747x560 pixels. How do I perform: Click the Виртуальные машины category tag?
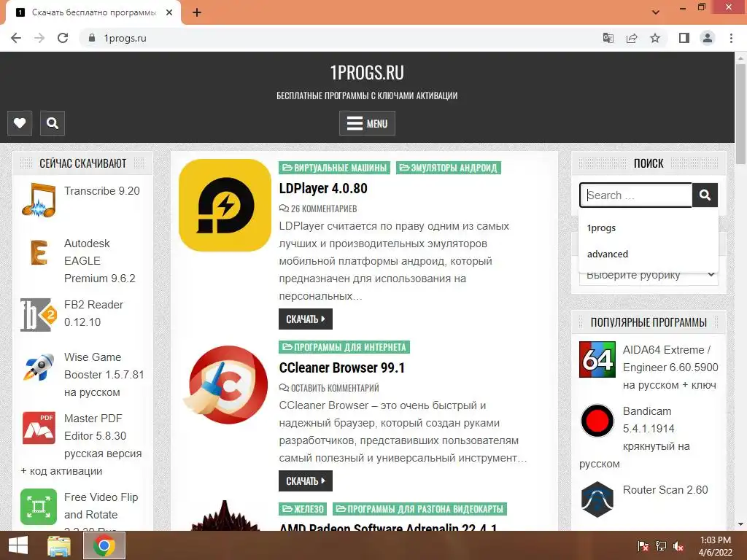334,168
